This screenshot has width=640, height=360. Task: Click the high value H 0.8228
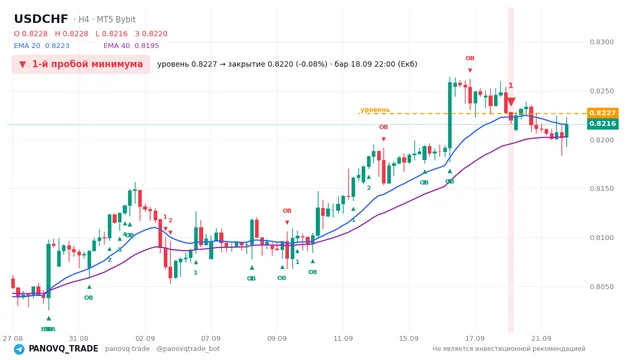click(71, 34)
